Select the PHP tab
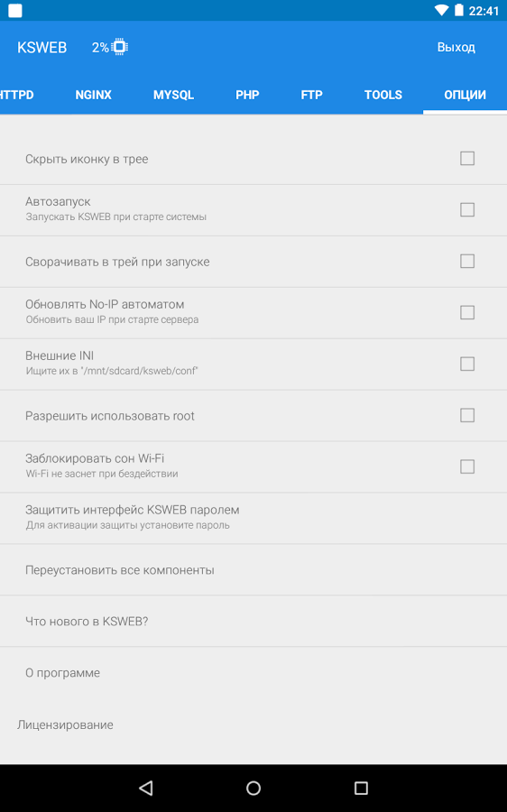The image size is (507, 812). [247, 95]
